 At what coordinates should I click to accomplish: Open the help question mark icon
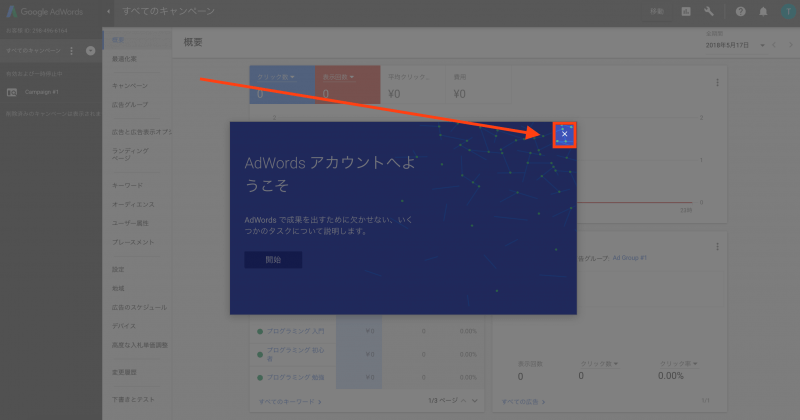pos(740,11)
